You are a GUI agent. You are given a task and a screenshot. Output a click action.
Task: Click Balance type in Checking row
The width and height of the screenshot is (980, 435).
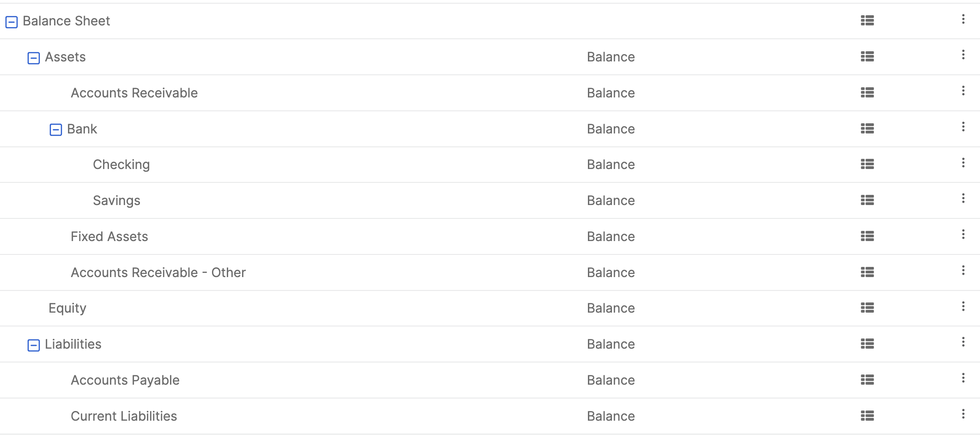click(611, 164)
